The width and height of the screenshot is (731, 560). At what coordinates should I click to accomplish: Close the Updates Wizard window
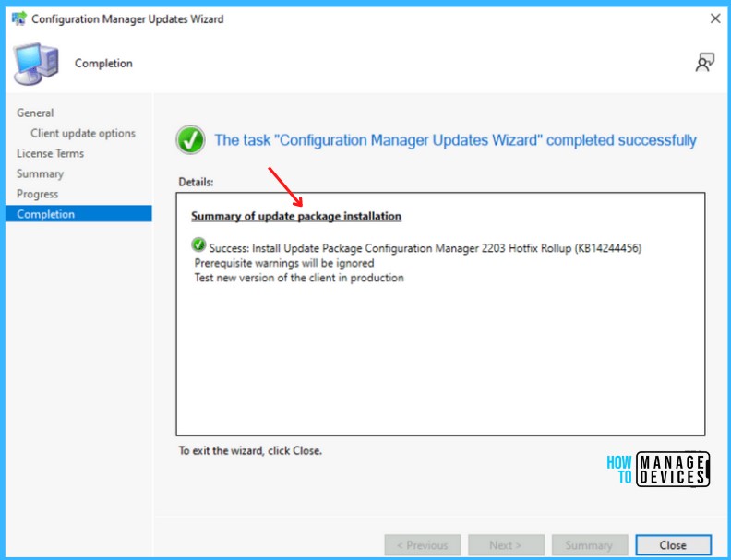pyautogui.click(x=715, y=18)
